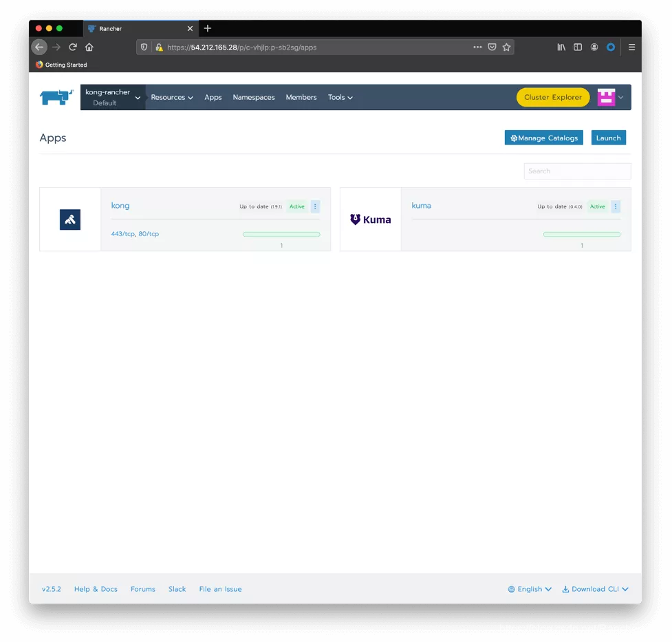This screenshot has height=642, width=672.
Task: Go to Members page
Action: 301,97
